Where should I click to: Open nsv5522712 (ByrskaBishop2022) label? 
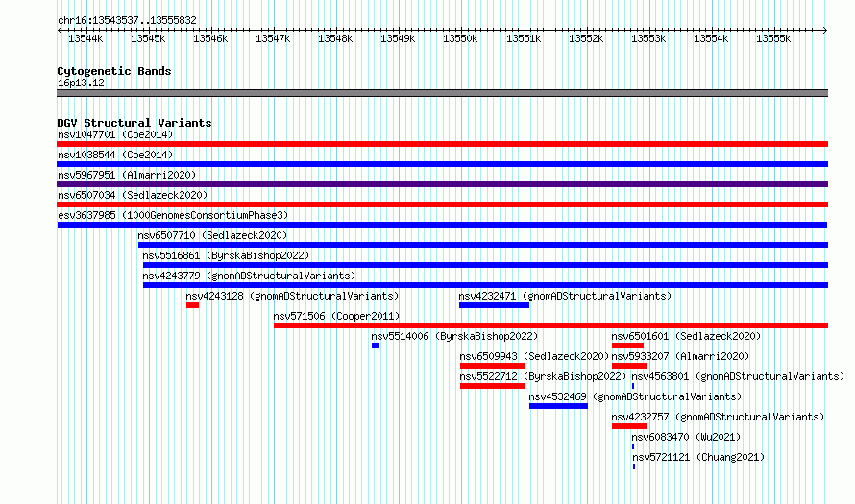pyautogui.click(x=543, y=376)
